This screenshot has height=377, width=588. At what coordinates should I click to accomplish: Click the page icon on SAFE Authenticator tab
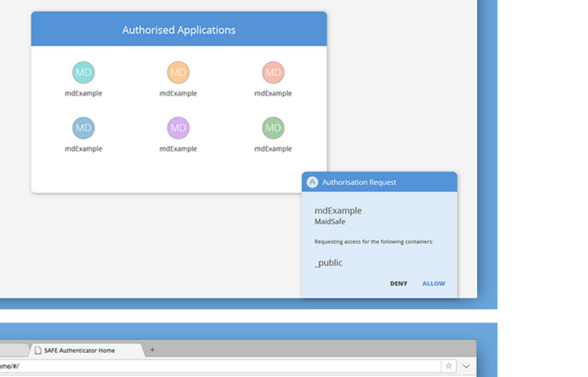(x=38, y=350)
